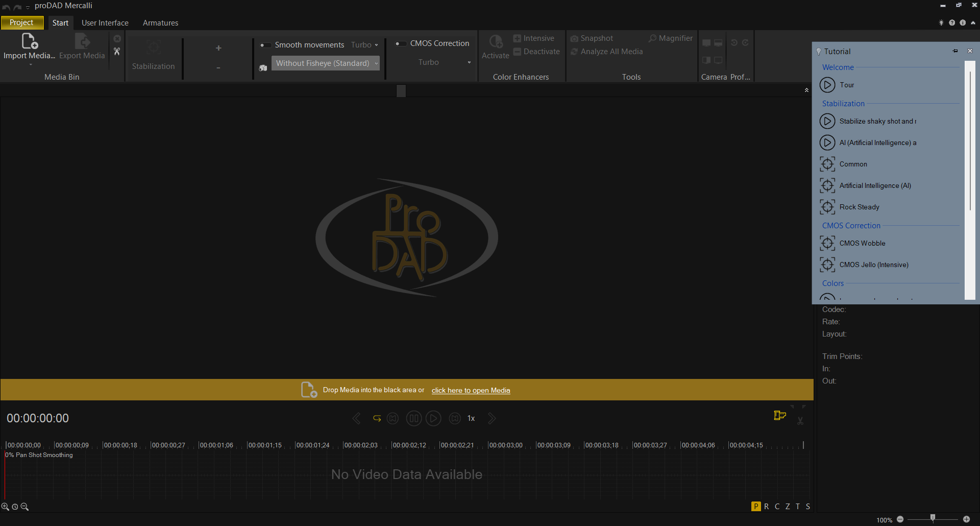Collapse ribbon arrow at top right
The height and width of the screenshot is (526, 980).
973,22
